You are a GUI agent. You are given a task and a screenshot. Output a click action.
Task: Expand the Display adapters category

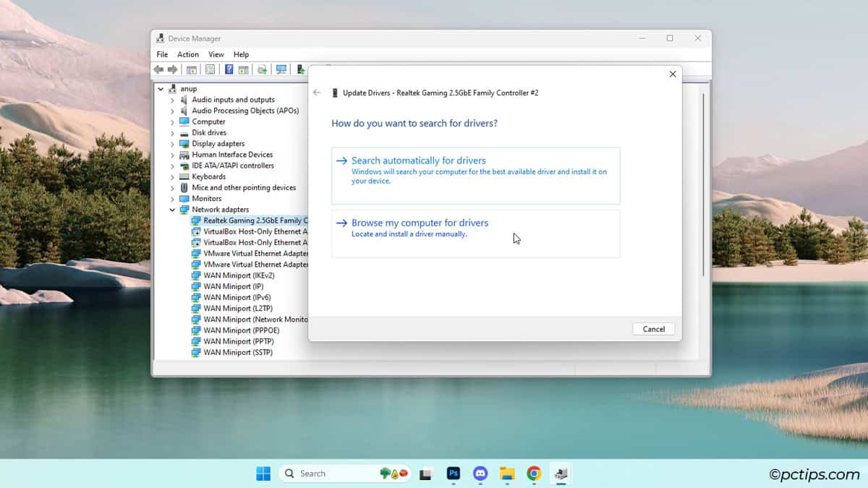tap(172, 144)
